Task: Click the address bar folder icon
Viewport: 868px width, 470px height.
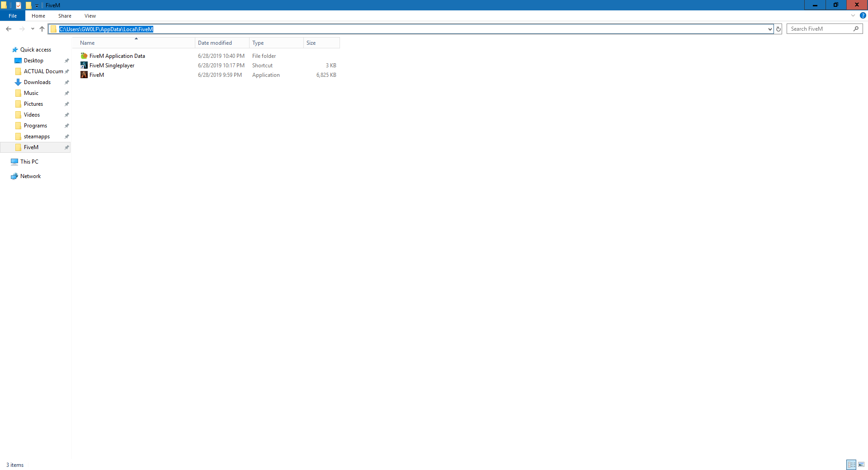Action: [x=53, y=29]
